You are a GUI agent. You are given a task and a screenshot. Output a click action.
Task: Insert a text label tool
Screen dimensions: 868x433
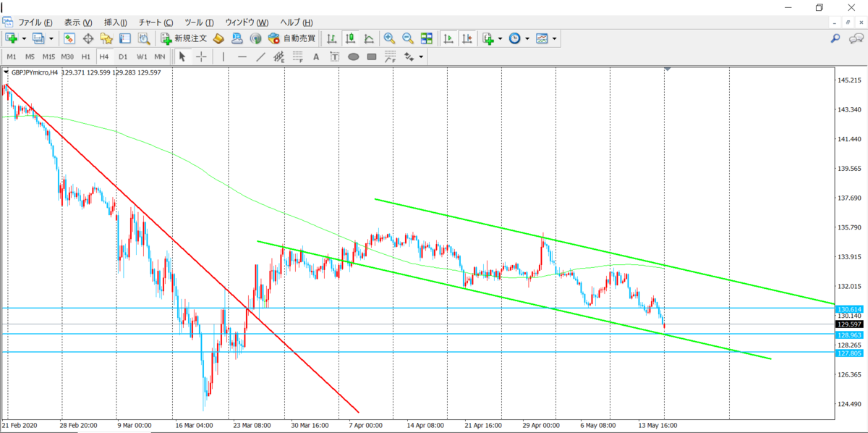point(335,56)
